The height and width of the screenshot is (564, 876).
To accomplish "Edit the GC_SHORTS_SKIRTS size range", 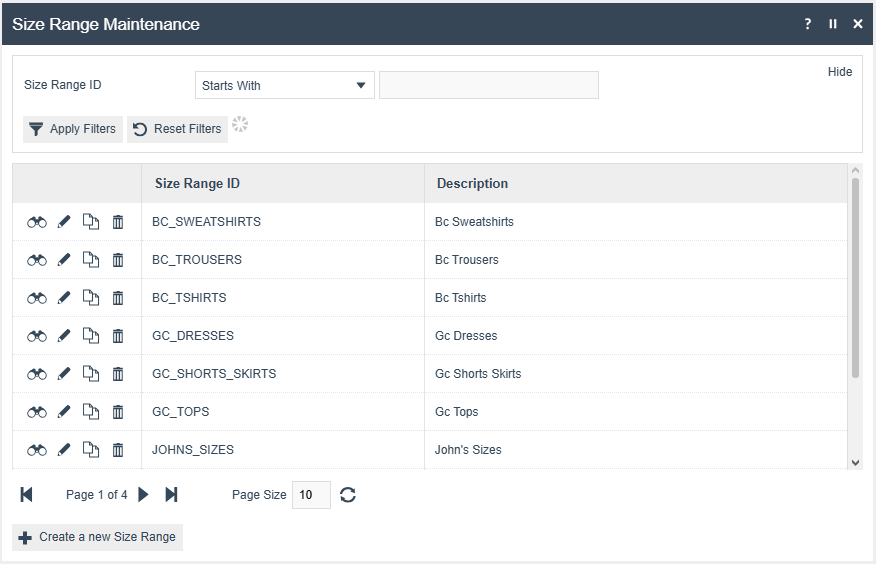I will [64, 374].
